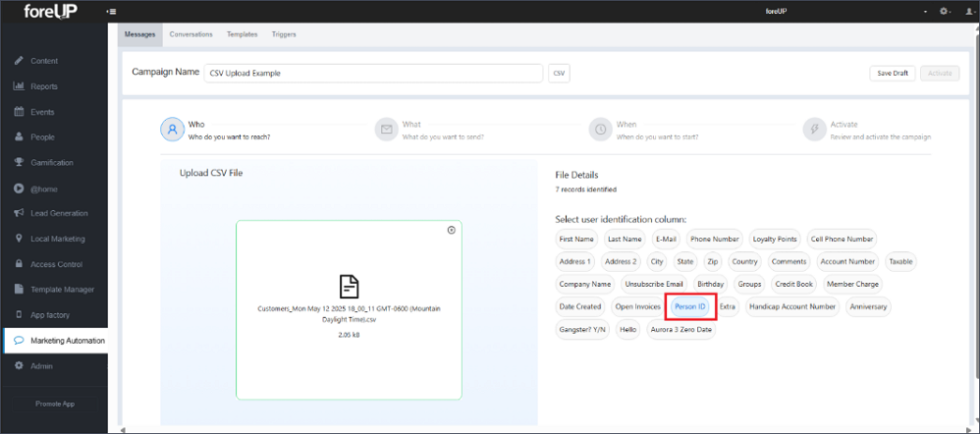Image resolution: width=980 pixels, height=434 pixels.
Task: Open the @home play icon
Action: [x=19, y=189]
